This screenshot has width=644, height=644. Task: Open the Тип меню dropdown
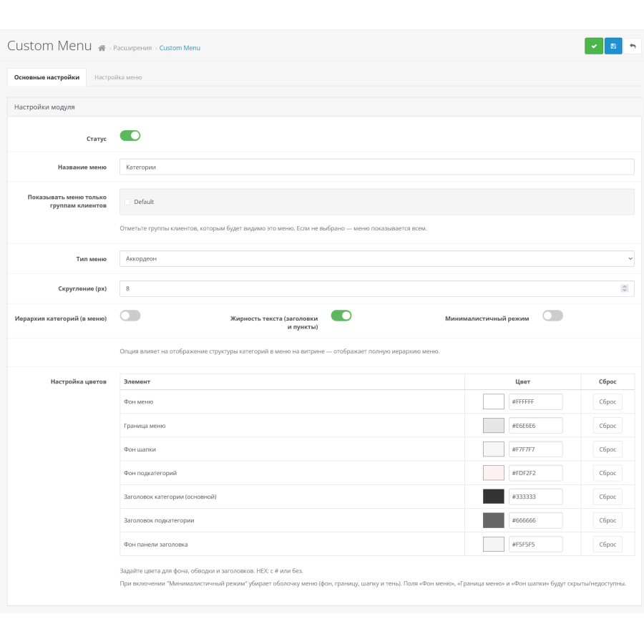coord(376,259)
